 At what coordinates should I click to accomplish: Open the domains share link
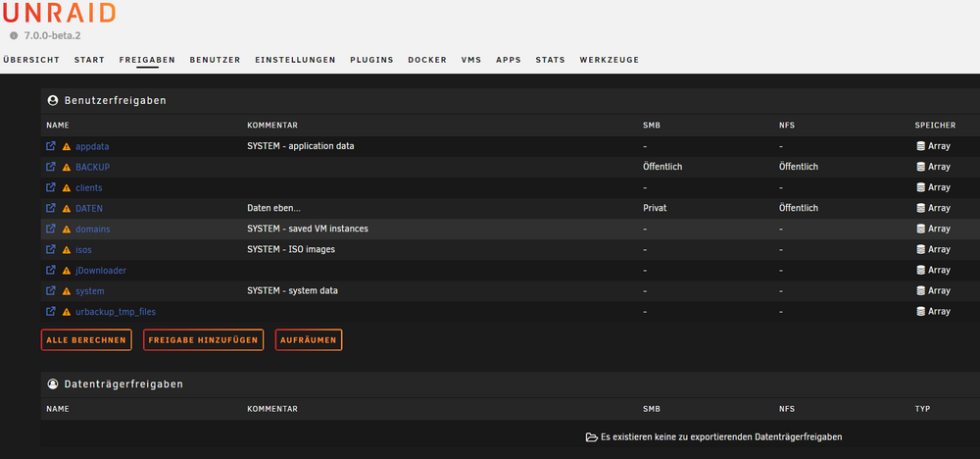[x=92, y=229]
